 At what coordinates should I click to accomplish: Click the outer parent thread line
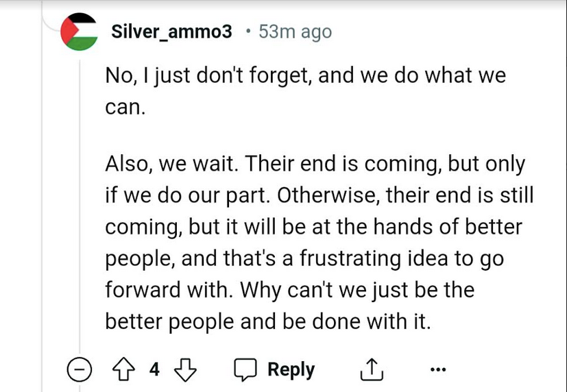coord(43,206)
